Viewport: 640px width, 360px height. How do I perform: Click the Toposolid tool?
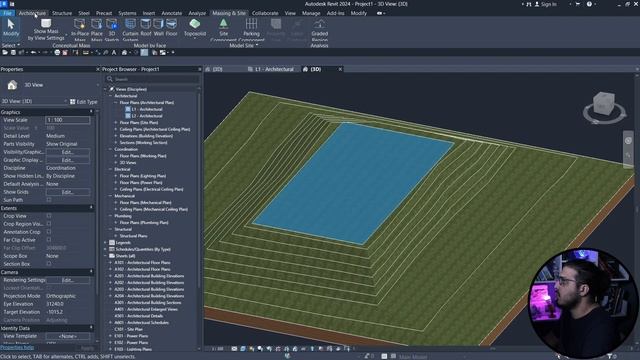[195, 27]
